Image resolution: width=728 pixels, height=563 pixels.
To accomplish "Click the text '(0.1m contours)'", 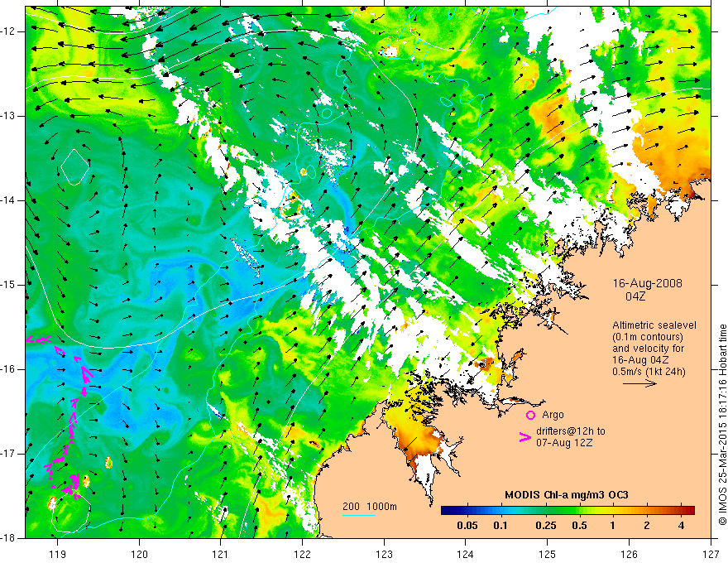I will [648, 337].
